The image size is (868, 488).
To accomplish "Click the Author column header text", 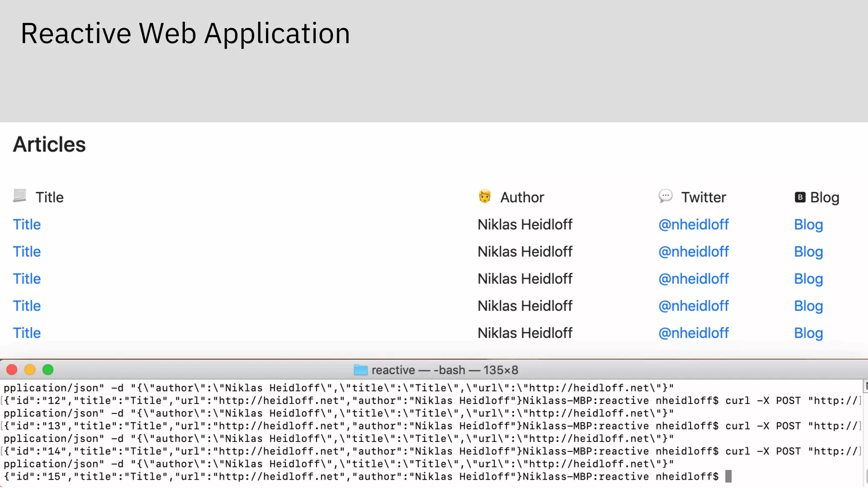I will [522, 197].
